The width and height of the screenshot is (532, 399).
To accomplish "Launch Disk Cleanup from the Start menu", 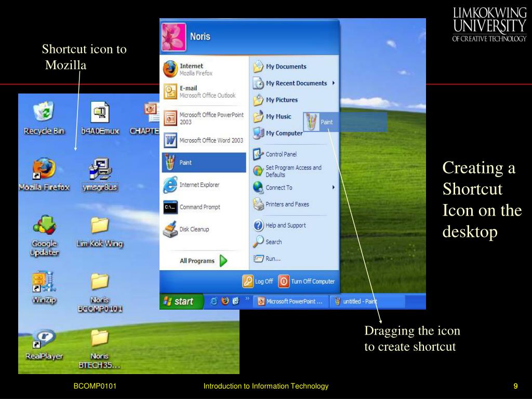I will tap(204, 229).
